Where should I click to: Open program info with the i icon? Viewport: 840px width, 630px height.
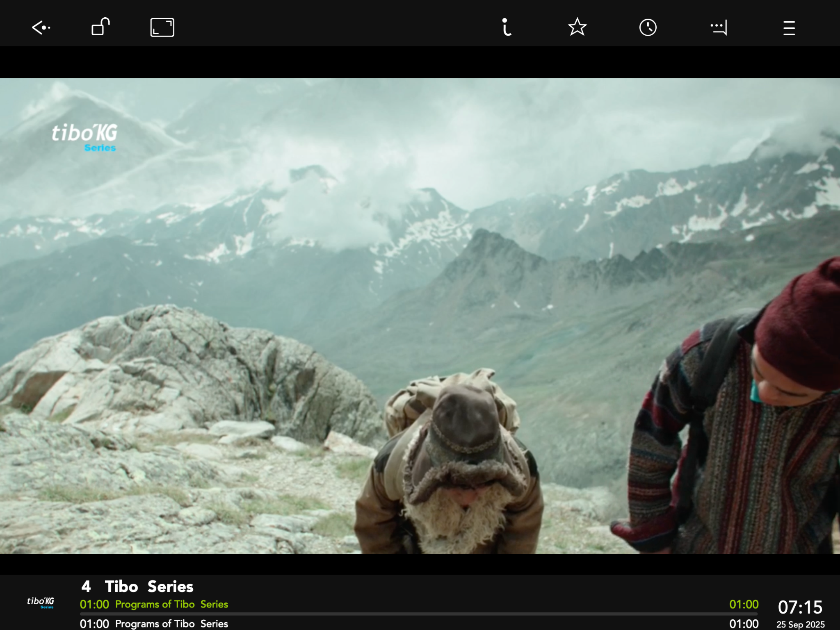click(x=507, y=27)
